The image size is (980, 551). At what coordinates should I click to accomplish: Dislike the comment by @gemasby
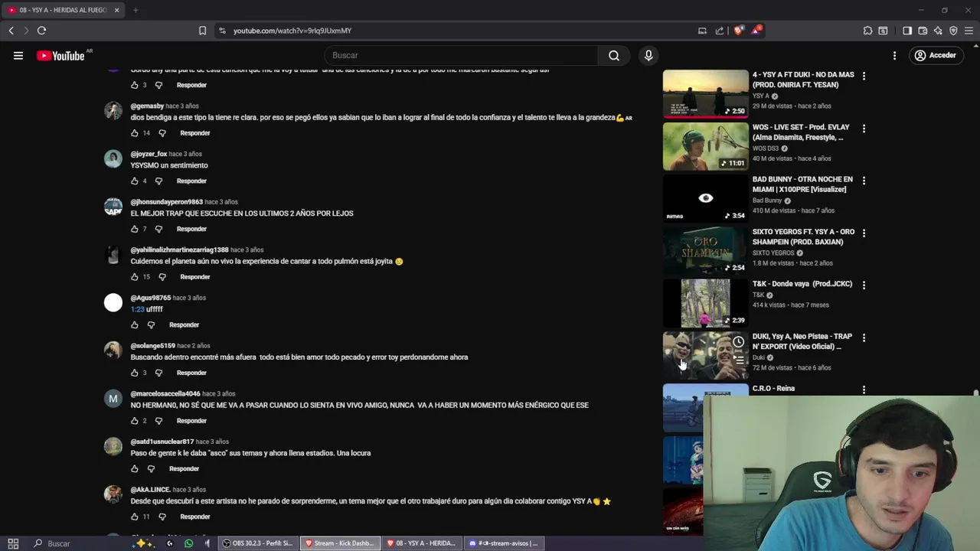point(162,133)
